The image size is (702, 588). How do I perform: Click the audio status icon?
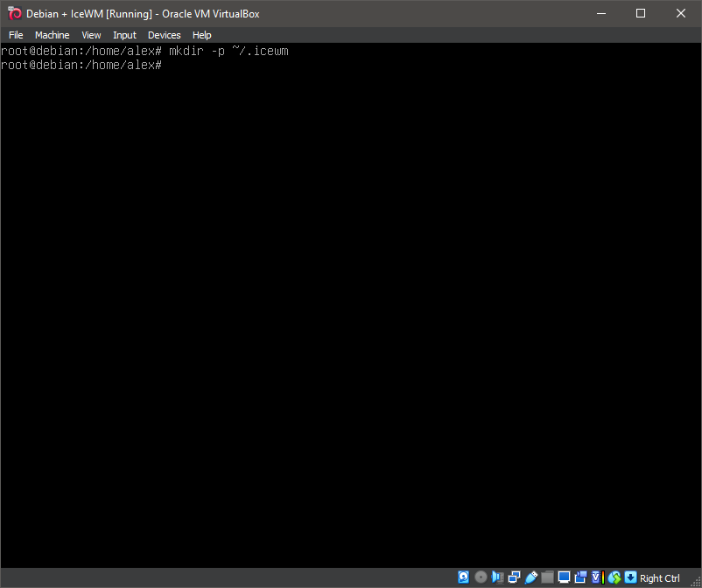coord(497,577)
